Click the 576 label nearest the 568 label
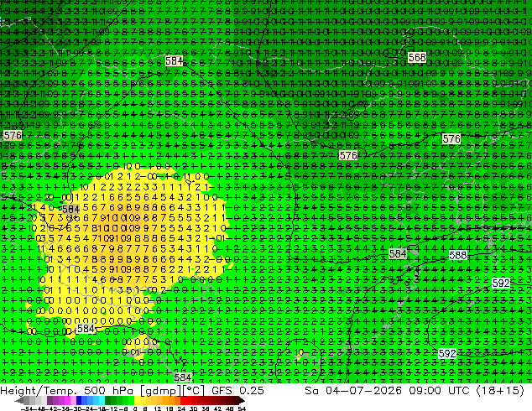This screenshot has height=411, width=532. (451, 138)
